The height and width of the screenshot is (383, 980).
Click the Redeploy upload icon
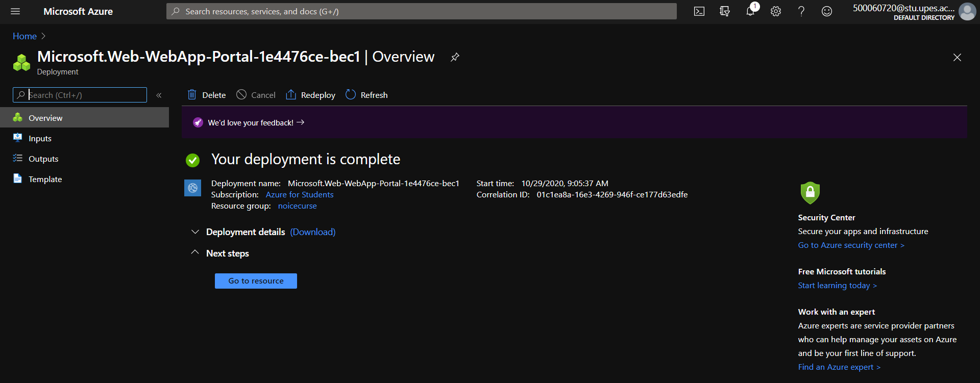291,94
